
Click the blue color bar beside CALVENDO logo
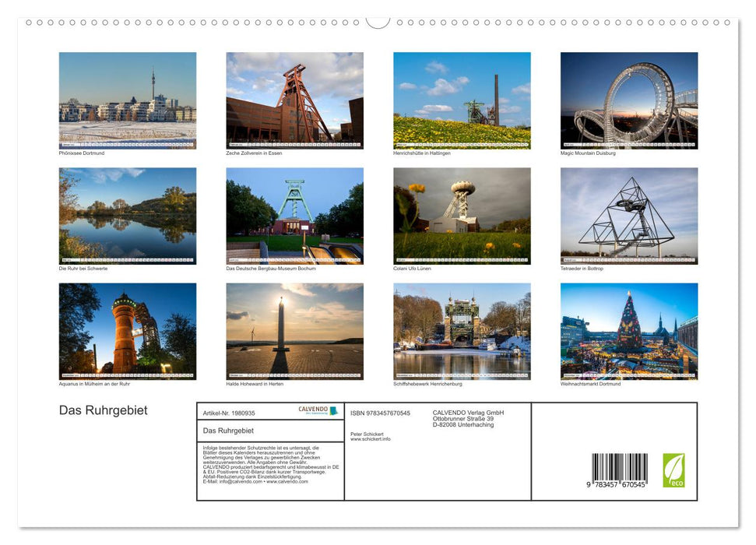tap(333, 411)
